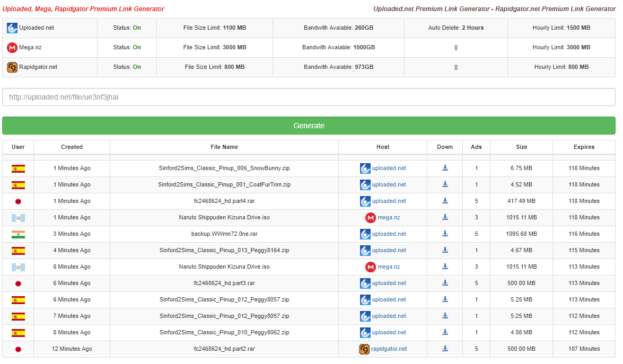Click download icon for Peggy8057.zip created 7 minutes ago
This screenshot has width=623, height=364.
tap(445, 316)
